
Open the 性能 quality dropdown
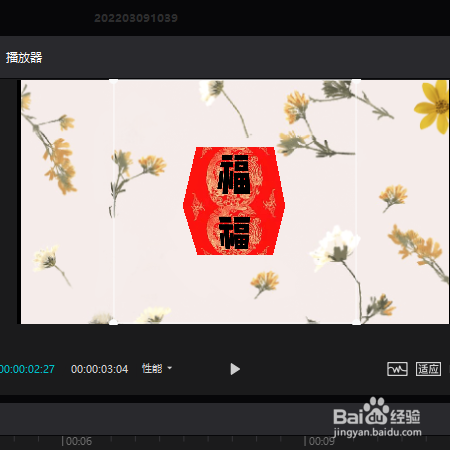tap(157, 368)
